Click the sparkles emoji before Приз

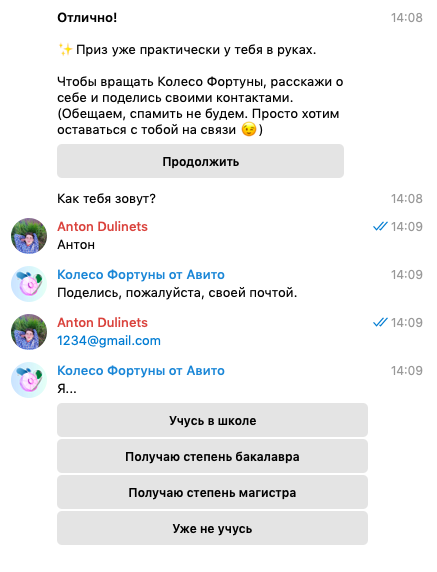click(x=65, y=49)
